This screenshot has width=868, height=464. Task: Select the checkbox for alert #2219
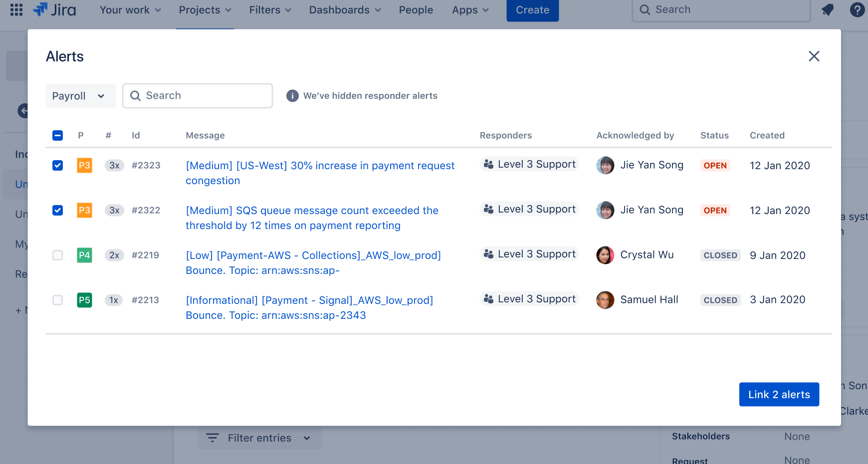click(x=57, y=255)
